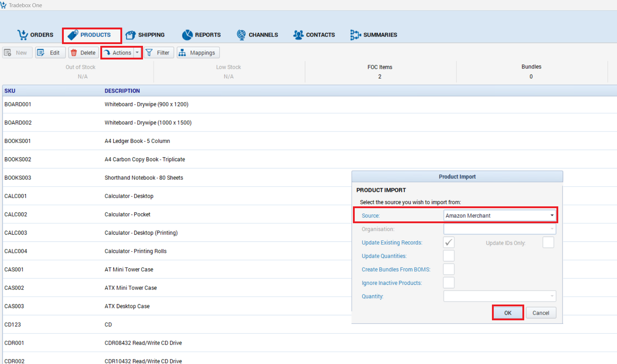This screenshot has height=364, width=617.
Task: Open the Source dropdown showing Amazon Merchant
Action: click(499, 216)
